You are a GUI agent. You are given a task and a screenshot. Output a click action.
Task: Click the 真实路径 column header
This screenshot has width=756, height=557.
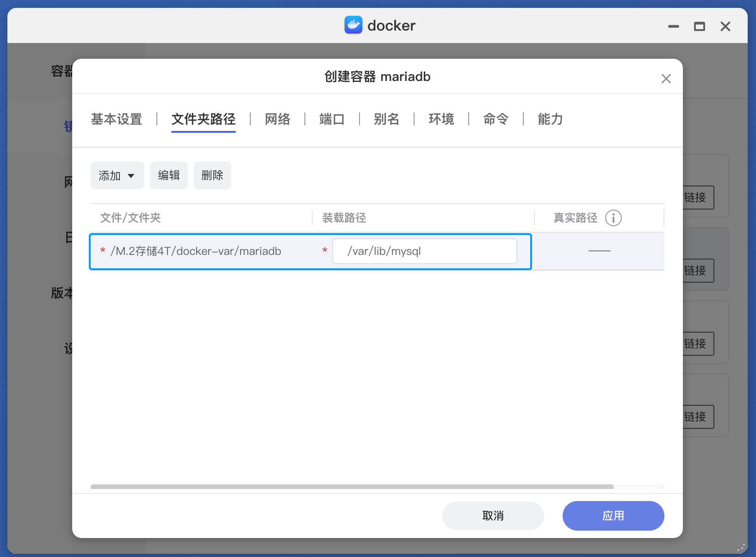pos(576,218)
